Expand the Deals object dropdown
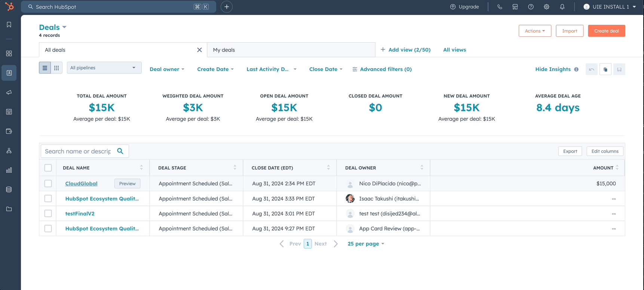 click(53, 27)
